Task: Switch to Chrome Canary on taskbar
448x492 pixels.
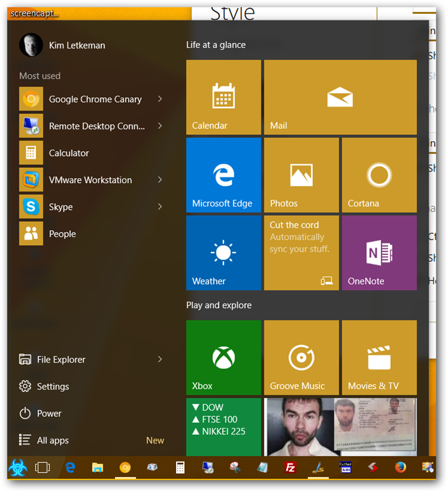Action: click(x=125, y=468)
